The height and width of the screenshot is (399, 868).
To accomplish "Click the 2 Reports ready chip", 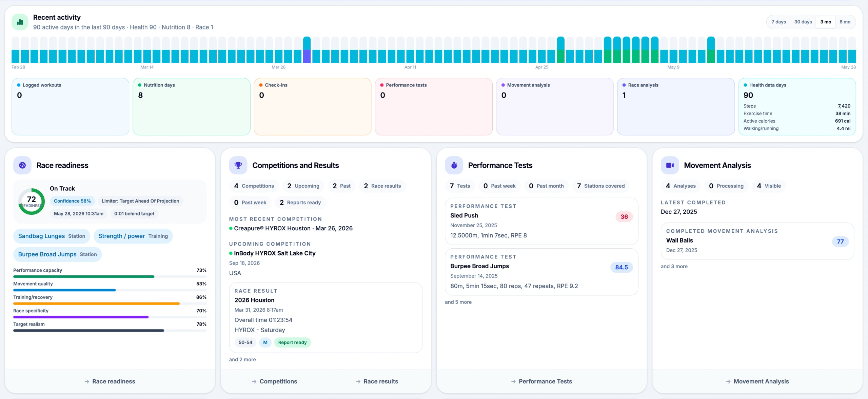I will (300, 203).
